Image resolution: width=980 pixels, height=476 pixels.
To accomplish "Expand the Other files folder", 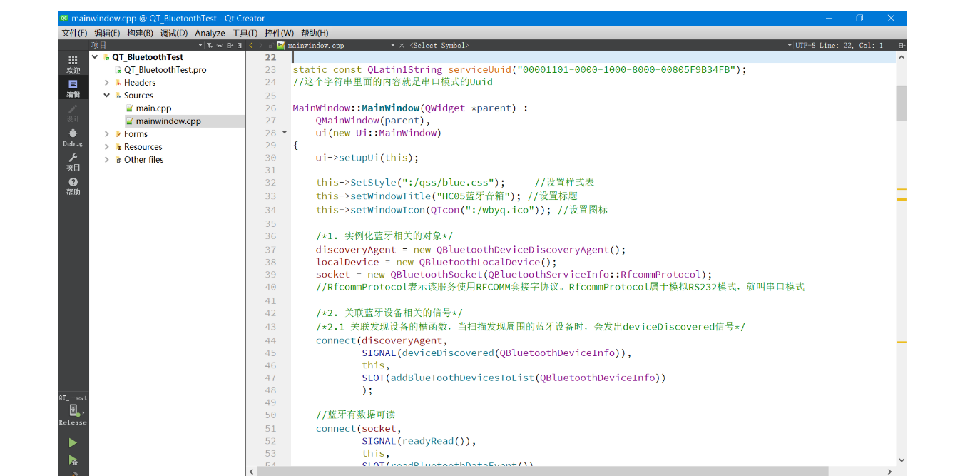I will [x=107, y=160].
